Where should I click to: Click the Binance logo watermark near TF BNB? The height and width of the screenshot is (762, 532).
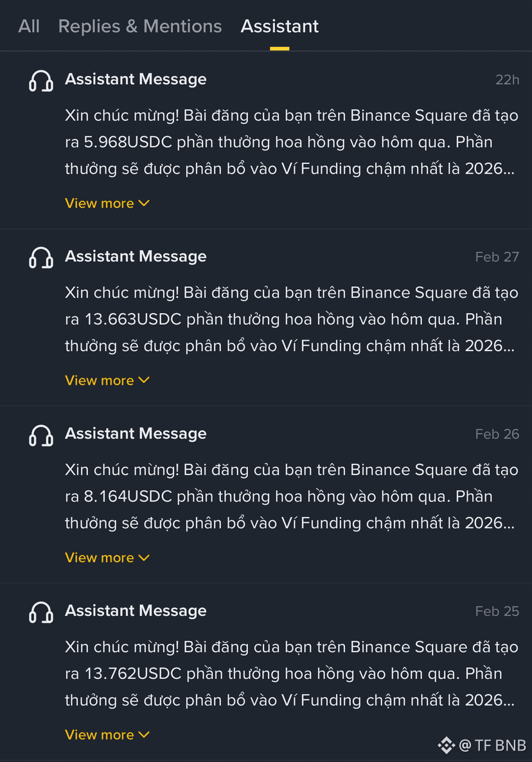(446, 745)
